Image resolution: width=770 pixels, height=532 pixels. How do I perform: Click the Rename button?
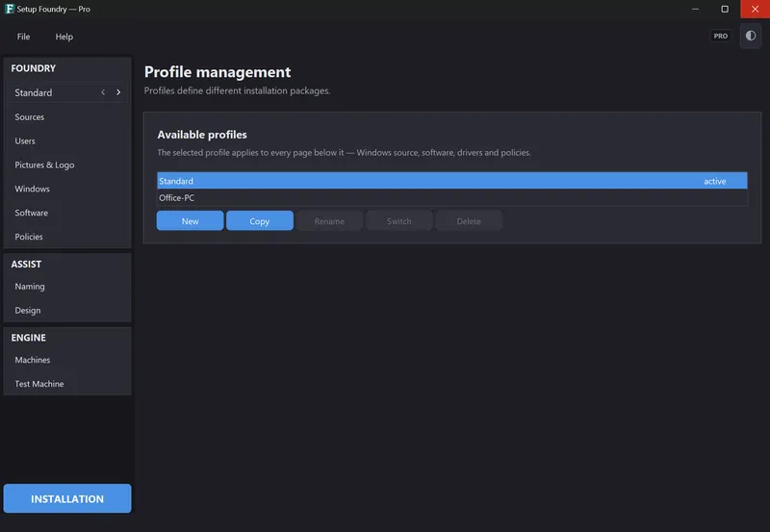pyautogui.click(x=329, y=221)
